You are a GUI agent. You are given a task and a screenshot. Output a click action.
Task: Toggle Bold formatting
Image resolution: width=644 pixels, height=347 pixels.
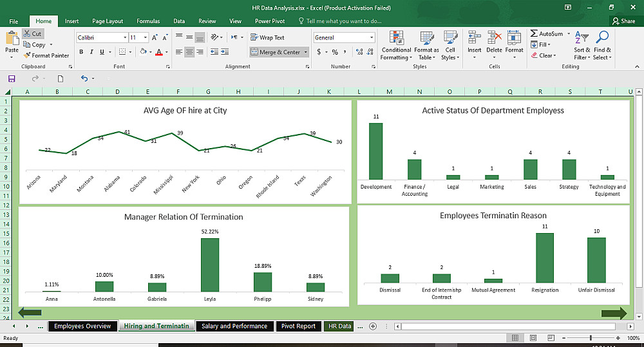82,52
